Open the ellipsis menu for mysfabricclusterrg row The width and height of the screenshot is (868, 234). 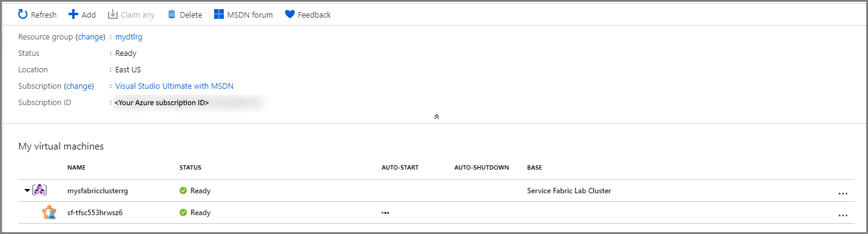click(843, 193)
